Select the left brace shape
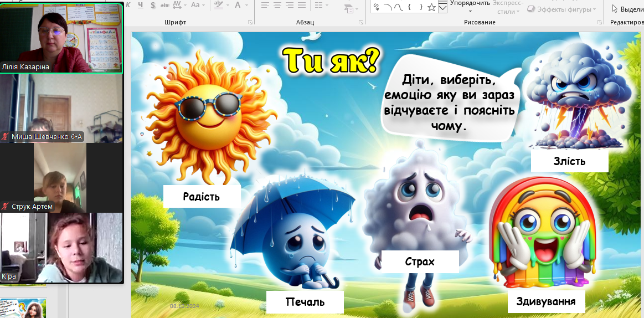 point(409,7)
